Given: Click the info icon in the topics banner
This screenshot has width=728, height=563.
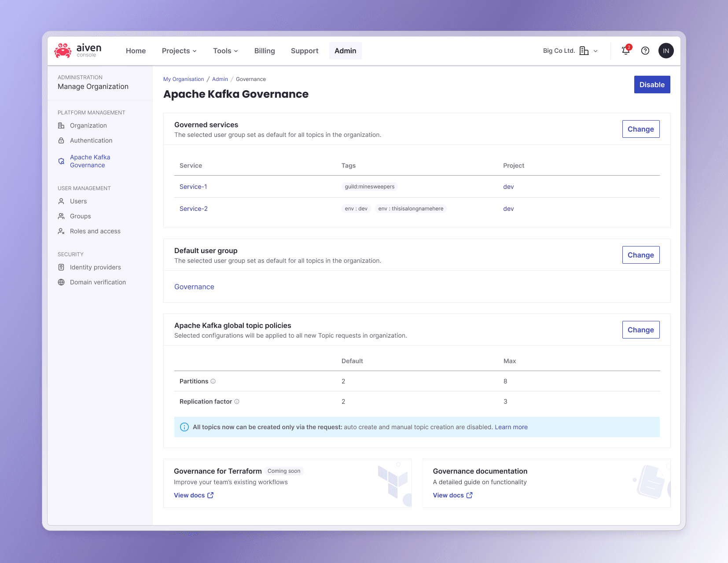Looking at the screenshot, I should coord(184,427).
